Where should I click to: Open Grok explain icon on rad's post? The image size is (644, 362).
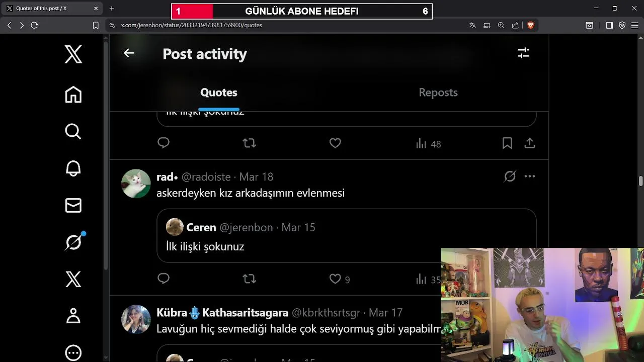[x=510, y=176]
